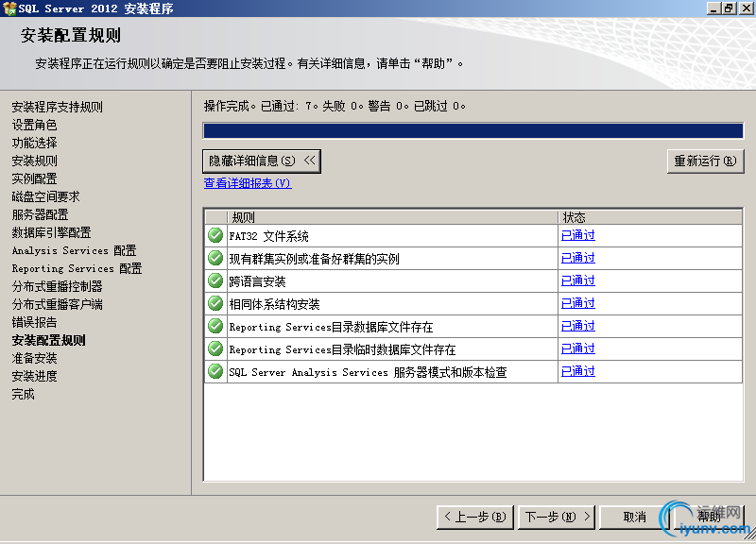Click rule text 跨语言安装
This screenshot has height=544, width=756.
[257, 281]
